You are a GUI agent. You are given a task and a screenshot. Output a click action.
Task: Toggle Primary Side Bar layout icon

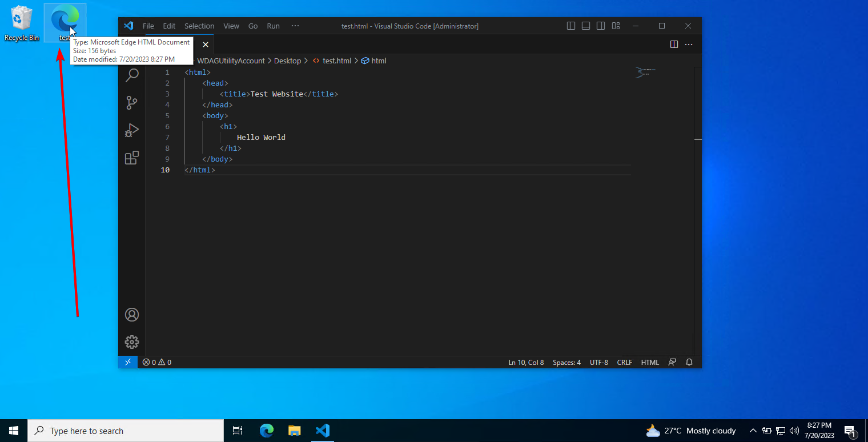571,26
